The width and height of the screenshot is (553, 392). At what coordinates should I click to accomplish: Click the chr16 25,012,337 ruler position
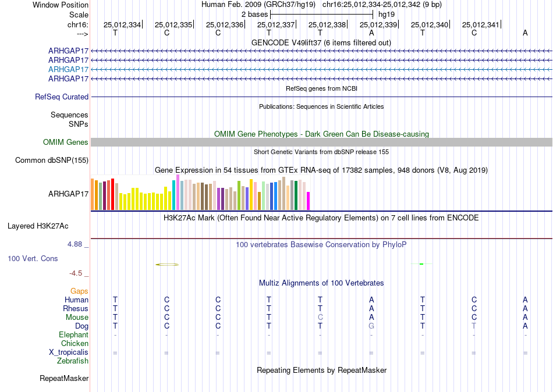pos(276,24)
